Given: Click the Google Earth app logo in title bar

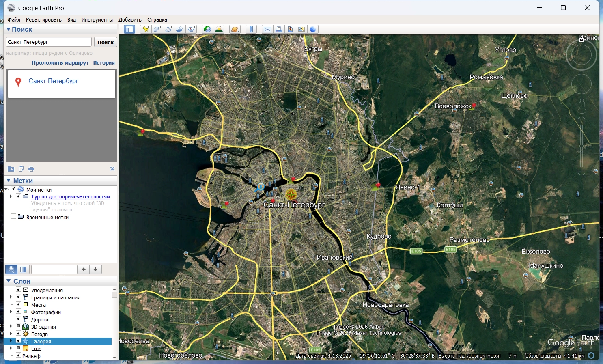Looking at the screenshot, I should tap(11, 8).
